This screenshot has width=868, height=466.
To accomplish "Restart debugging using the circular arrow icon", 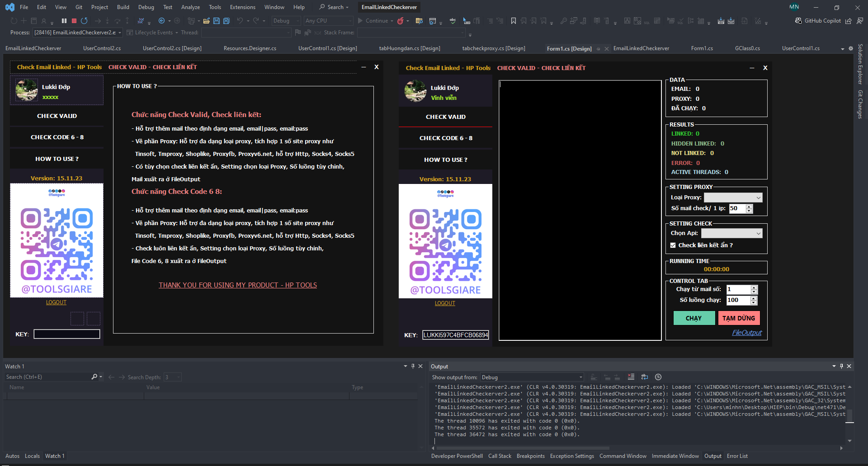I will 84,21.
